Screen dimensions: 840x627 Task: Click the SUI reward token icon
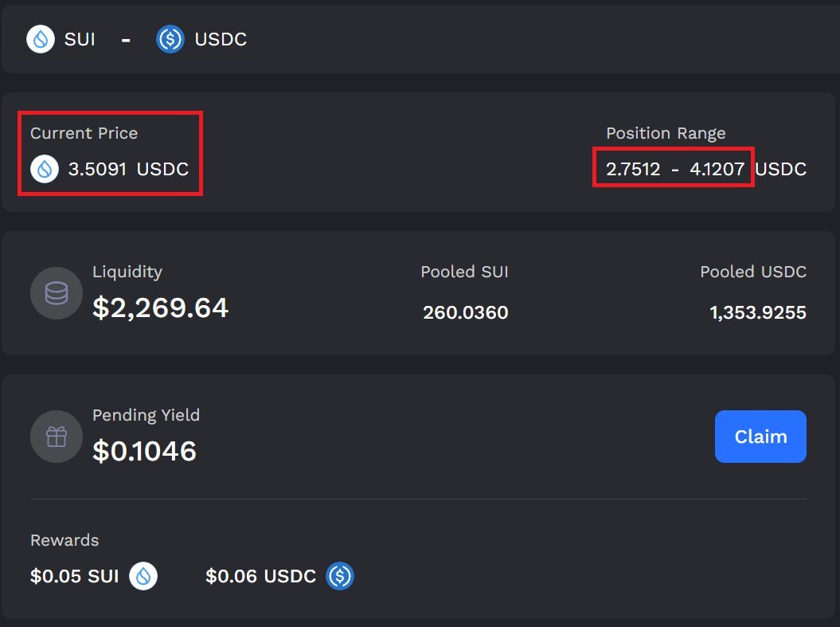pyautogui.click(x=143, y=576)
